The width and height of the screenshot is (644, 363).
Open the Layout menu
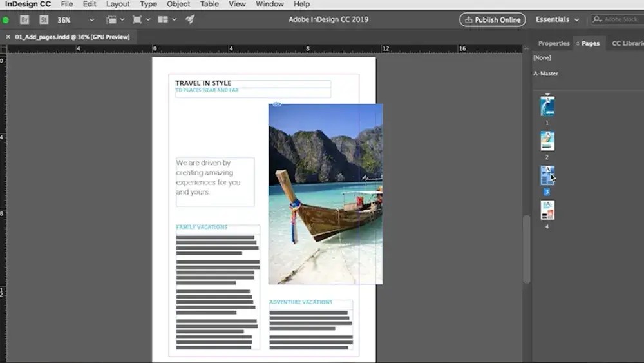coord(118,4)
